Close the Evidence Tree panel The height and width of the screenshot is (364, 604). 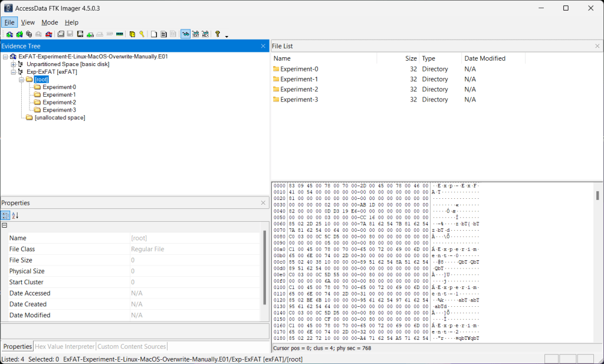click(x=263, y=46)
